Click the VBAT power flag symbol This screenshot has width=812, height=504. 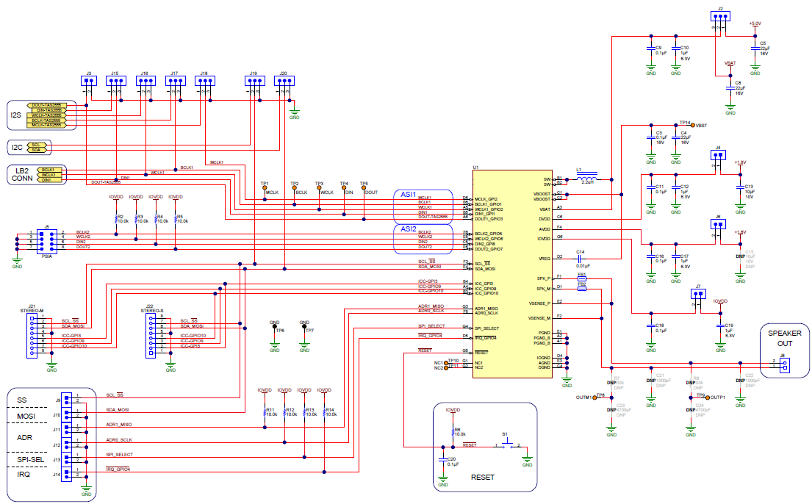[x=730, y=65]
